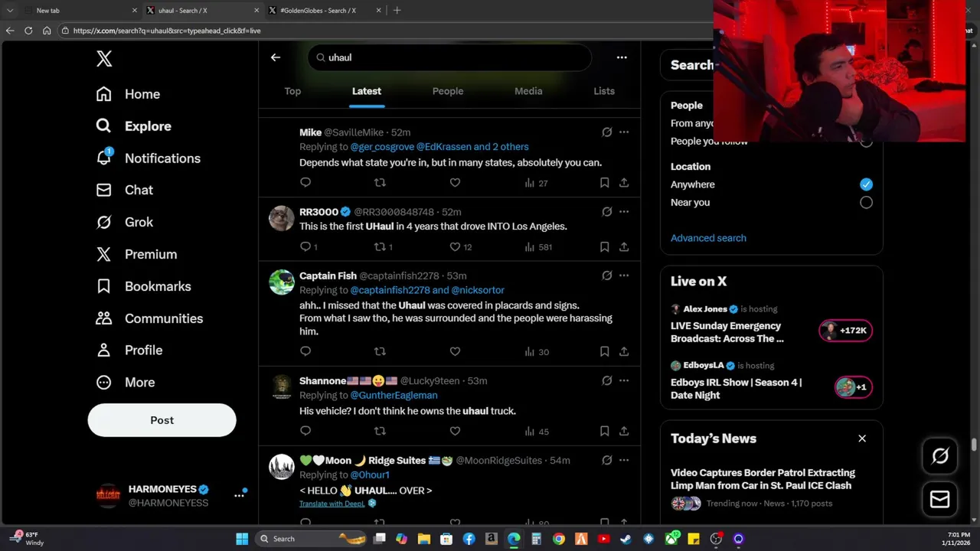Select the Near you location option
This screenshot has width=980, height=551.
[866, 202]
